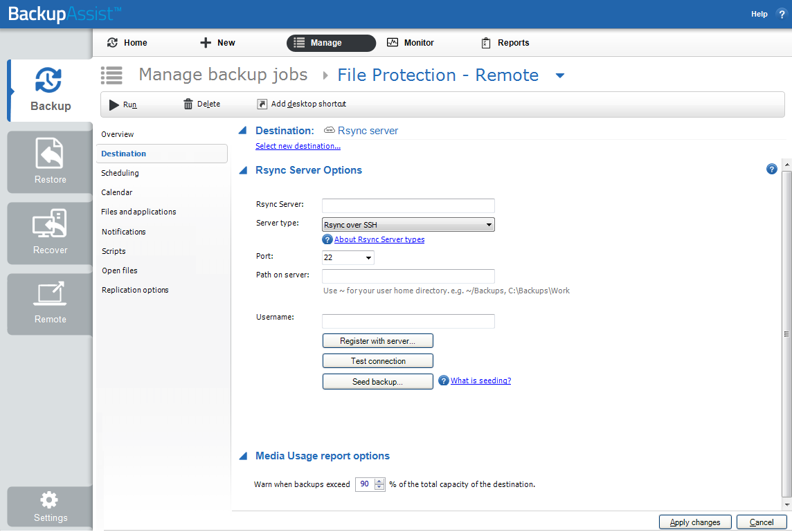Open the Calendar page
Screen dimensions: 792x532
click(117, 192)
